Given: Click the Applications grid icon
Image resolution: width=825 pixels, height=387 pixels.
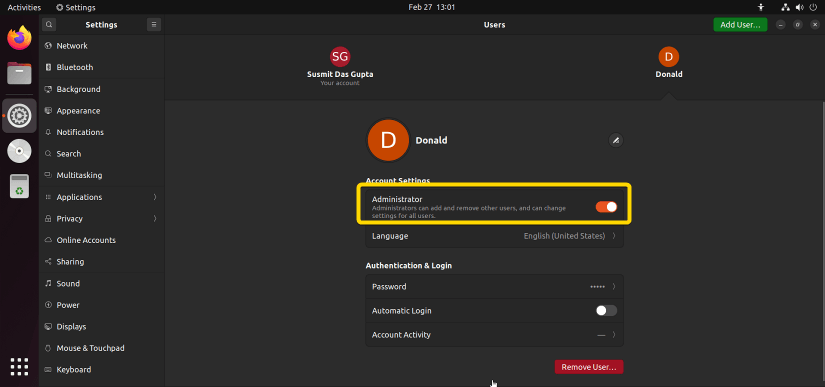Looking at the screenshot, I should coord(48,197).
